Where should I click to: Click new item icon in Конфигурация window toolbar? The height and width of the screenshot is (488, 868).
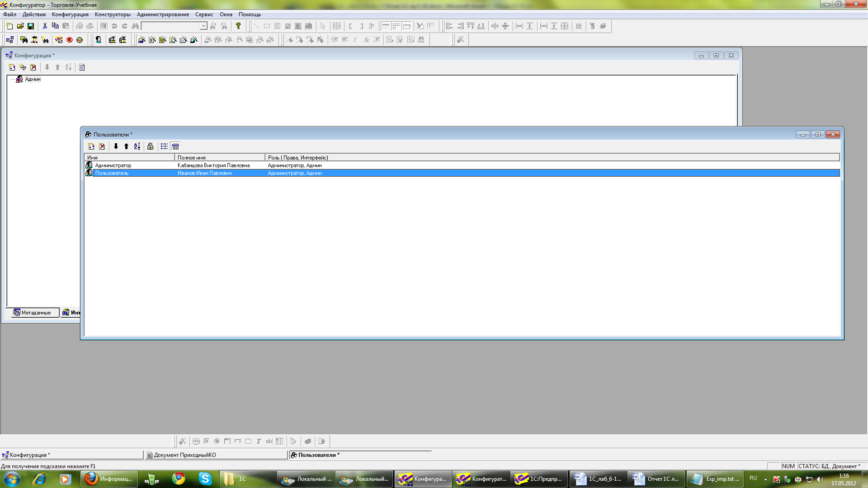[x=12, y=67]
